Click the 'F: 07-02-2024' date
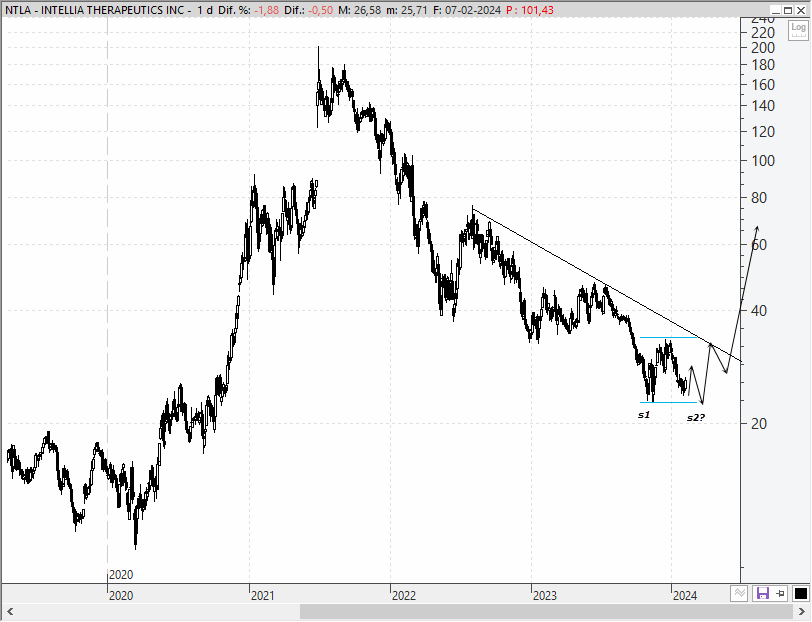This screenshot has height=622, width=812. [467, 10]
